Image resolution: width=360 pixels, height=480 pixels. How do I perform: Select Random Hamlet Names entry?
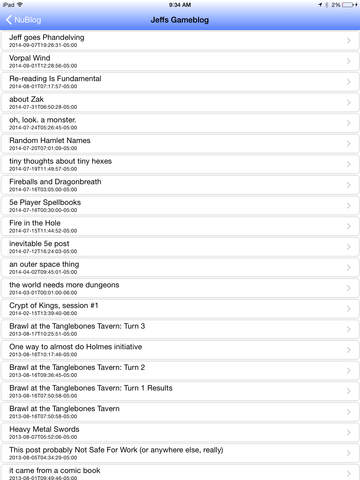point(180,144)
